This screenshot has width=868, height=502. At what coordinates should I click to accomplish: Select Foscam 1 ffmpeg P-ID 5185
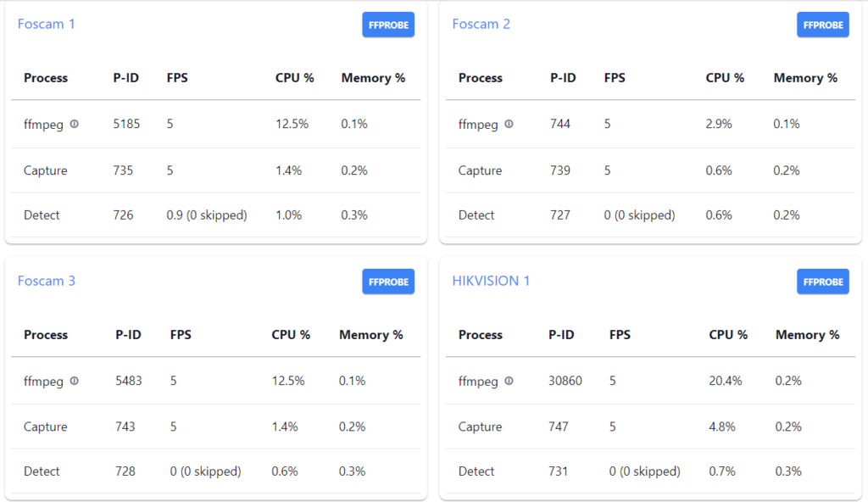pyautogui.click(x=126, y=124)
